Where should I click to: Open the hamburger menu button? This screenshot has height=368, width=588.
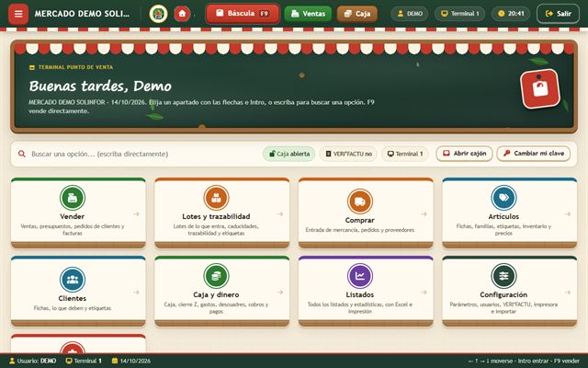pos(18,14)
